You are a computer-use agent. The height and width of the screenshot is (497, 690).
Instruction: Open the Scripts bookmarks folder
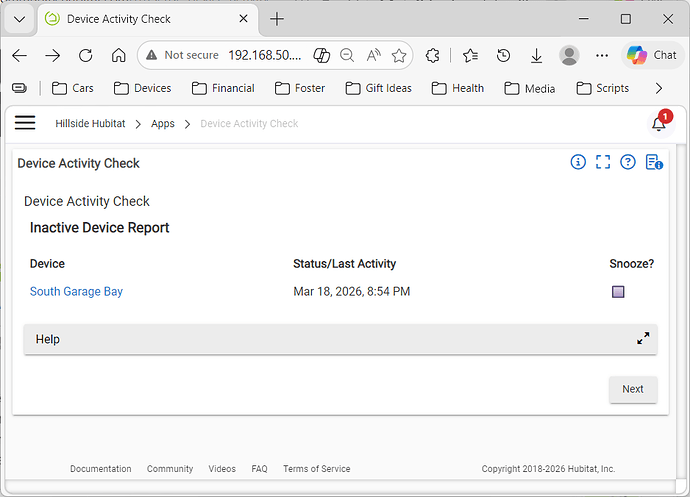click(602, 88)
